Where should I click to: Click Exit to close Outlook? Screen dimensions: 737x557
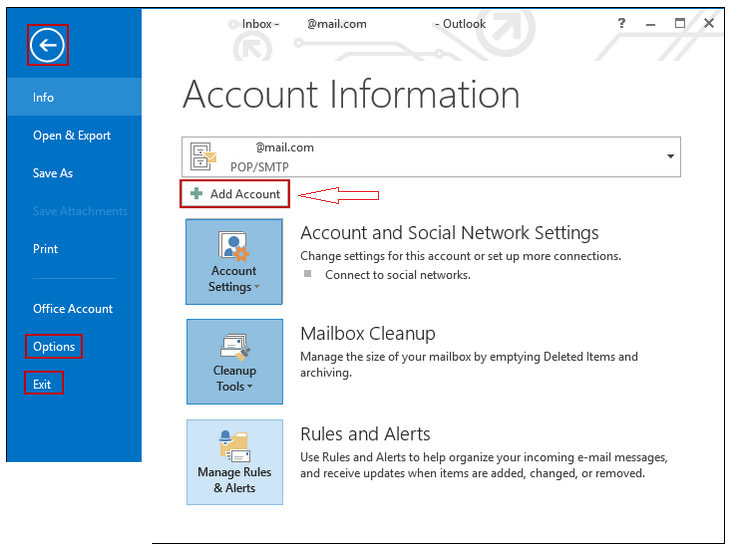point(42,384)
